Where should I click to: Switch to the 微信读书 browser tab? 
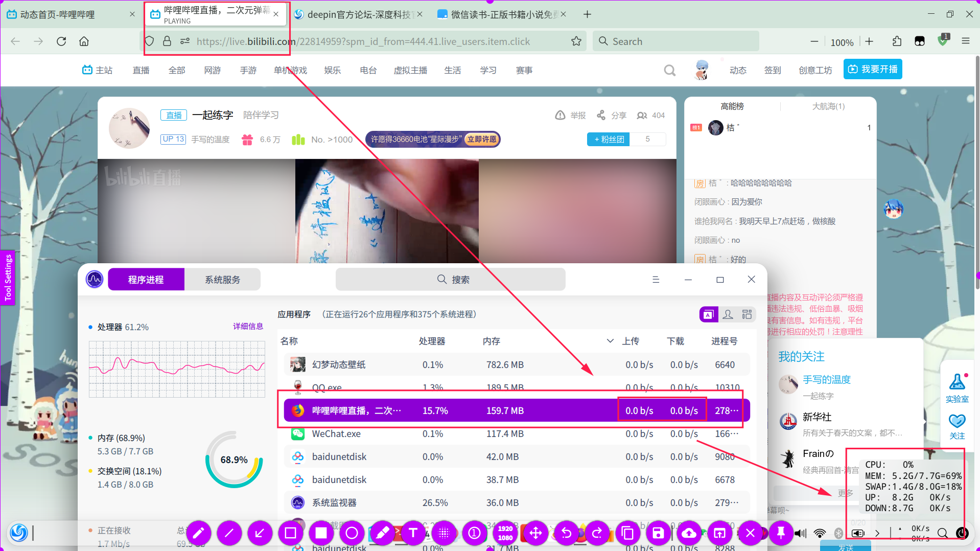[503, 14]
